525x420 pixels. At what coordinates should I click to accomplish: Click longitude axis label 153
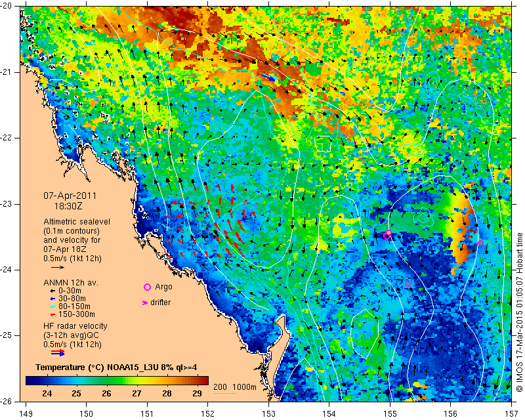[x=269, y=413]
